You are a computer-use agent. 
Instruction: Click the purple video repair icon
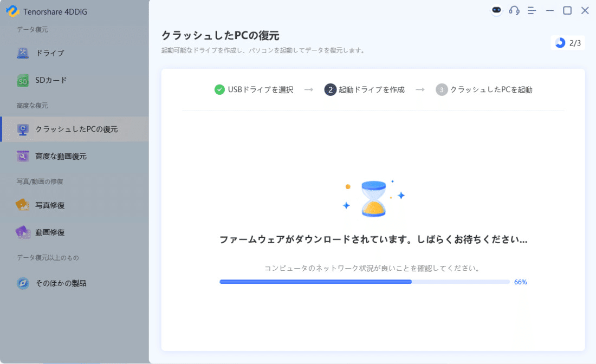(x=23, y=232)
